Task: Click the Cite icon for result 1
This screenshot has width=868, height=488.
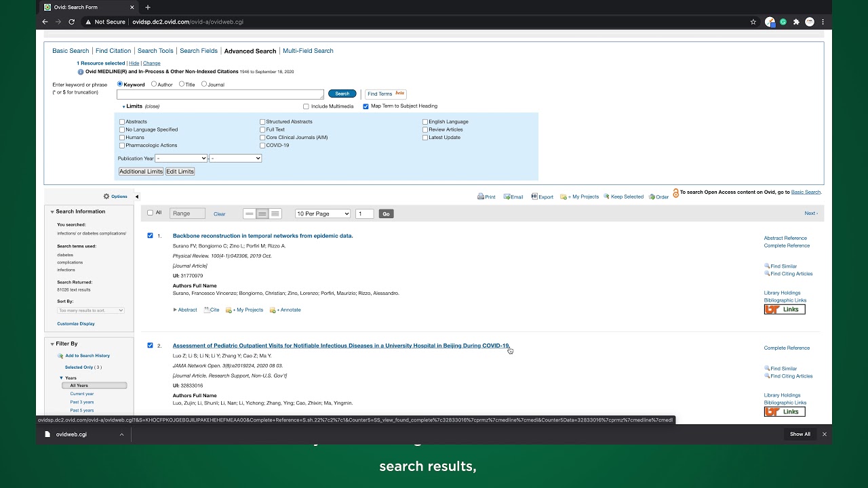Action: click(207, 310)
